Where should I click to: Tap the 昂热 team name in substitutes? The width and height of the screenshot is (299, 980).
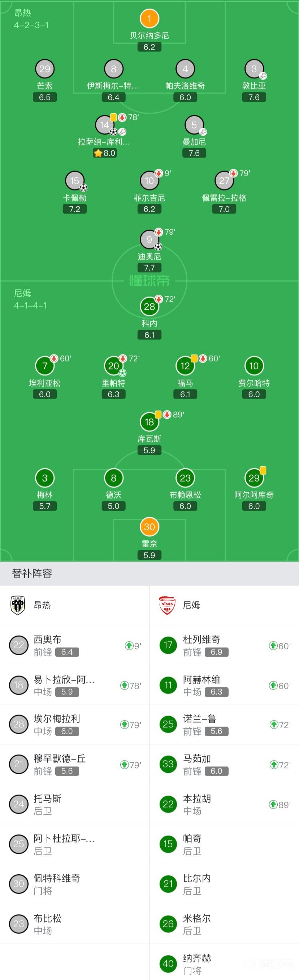[x=42, y=605]
